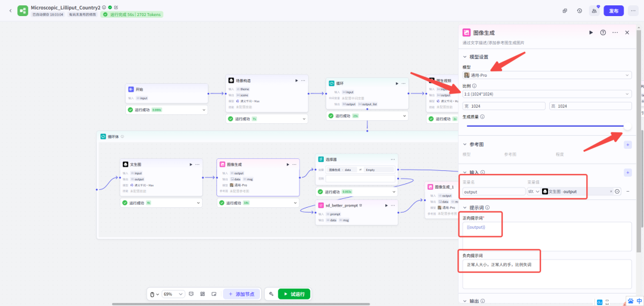Open the 1:1 (1024*1024) ratio dropdown
644x306 pixels.
pyautogui.click(x=547, y=94)
